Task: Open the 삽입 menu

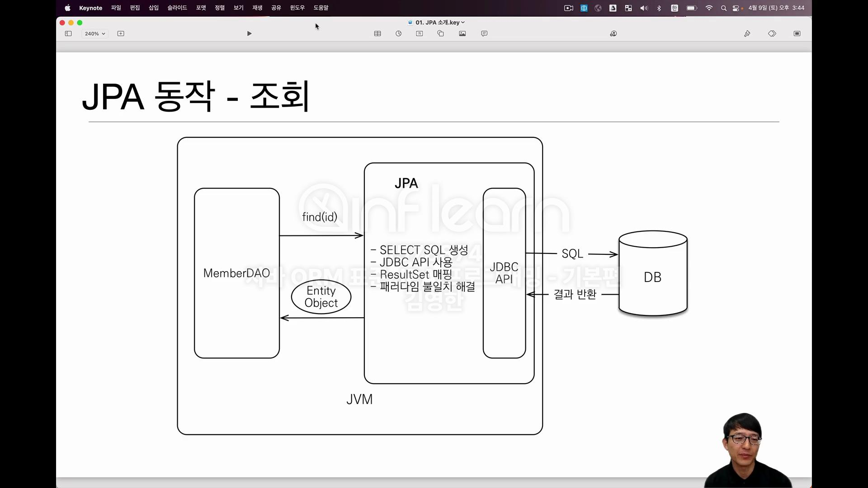Action: [154, 8]
